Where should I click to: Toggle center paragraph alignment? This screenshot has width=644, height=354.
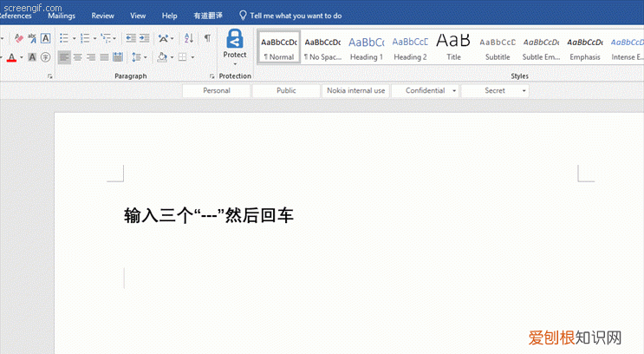(x=77, y=57)
